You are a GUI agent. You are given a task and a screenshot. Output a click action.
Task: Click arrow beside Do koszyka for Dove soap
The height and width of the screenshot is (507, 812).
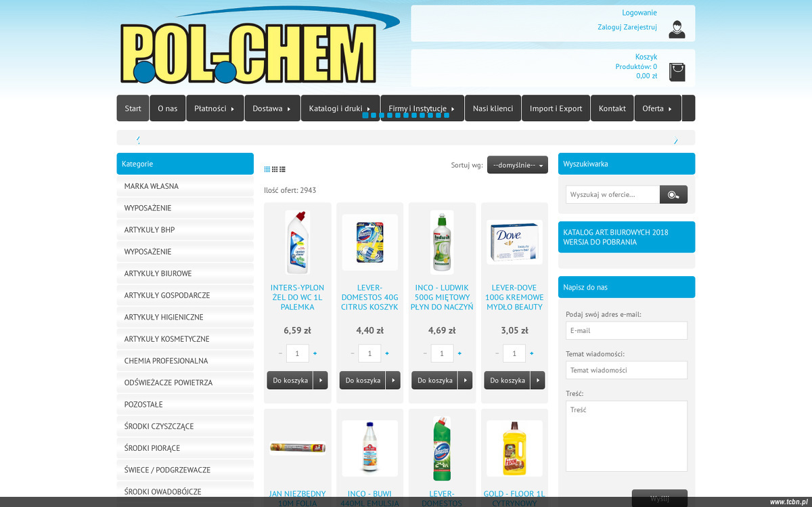[x=537, y=380]
